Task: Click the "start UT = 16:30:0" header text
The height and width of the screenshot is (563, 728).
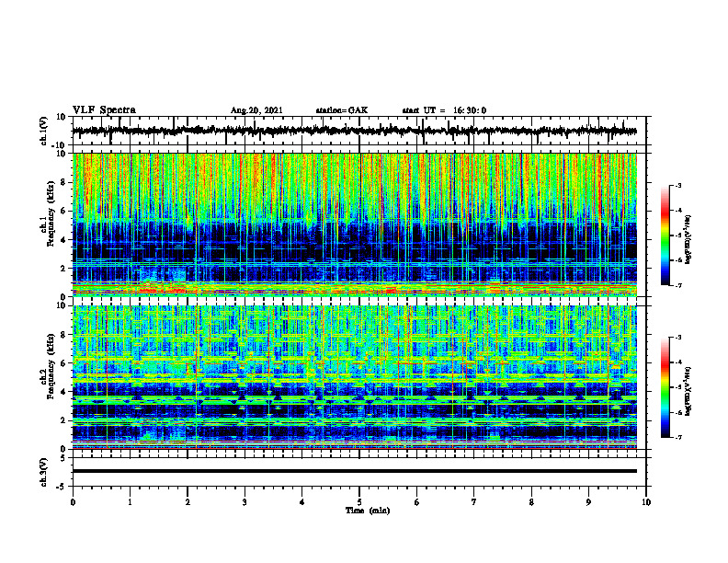Action: (444, 110)
